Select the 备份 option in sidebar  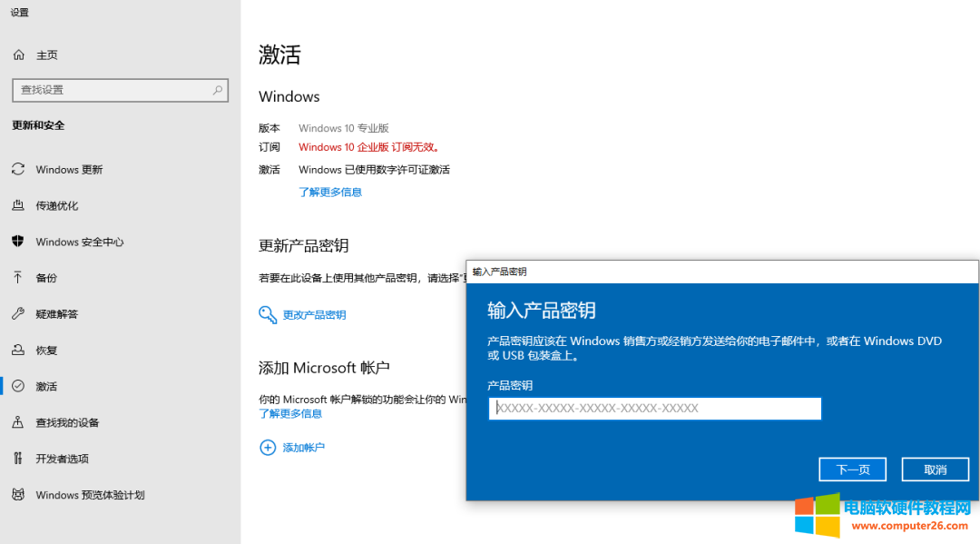(x=50, y=278)
